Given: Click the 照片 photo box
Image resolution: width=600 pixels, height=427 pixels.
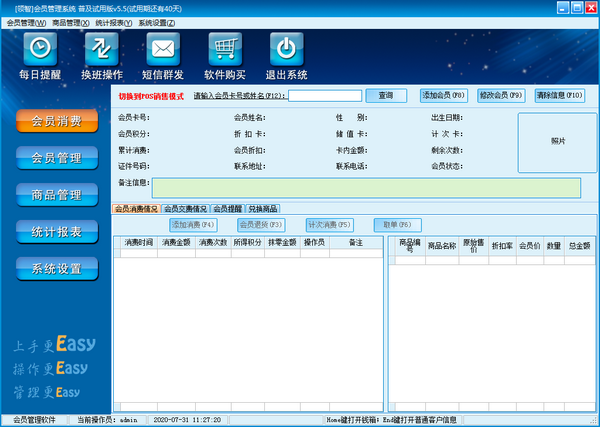Looking at the screenshot, I should click(x=558, y=142).
